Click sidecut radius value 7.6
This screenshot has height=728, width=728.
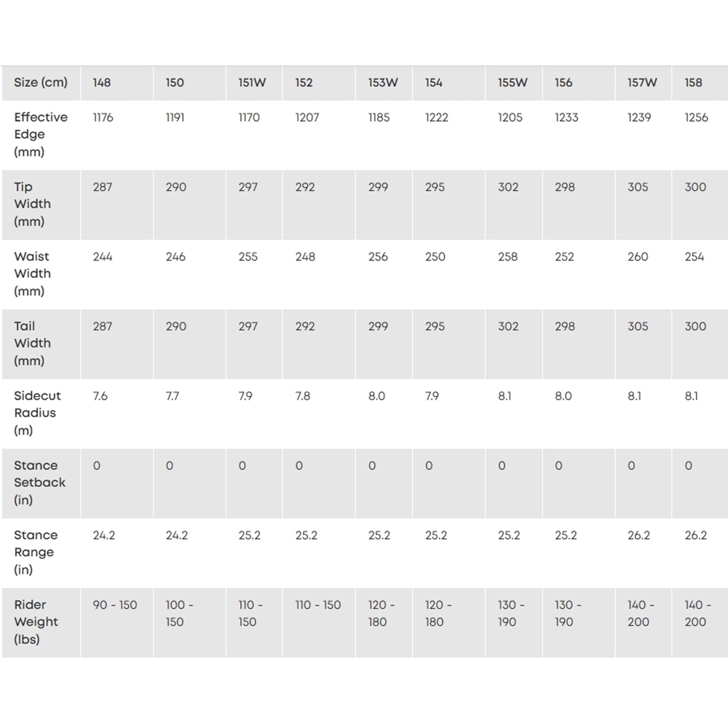(100, 396)
